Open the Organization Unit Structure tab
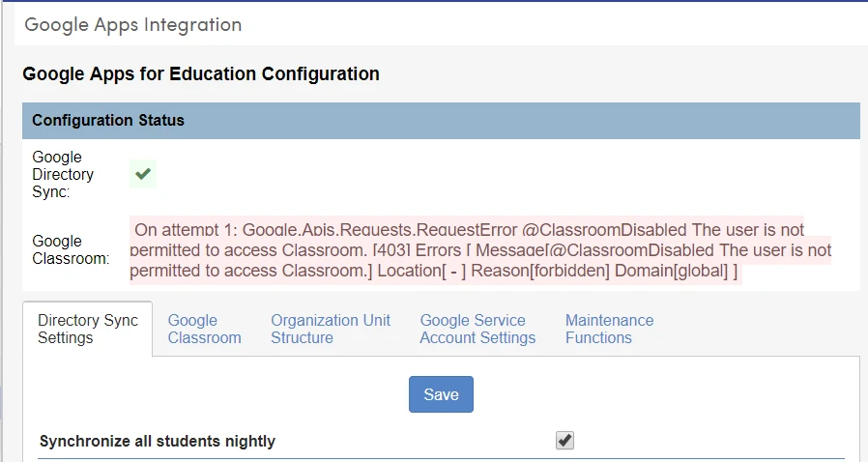This screenshot has width=868, height=462. click(x=331, y=329)
